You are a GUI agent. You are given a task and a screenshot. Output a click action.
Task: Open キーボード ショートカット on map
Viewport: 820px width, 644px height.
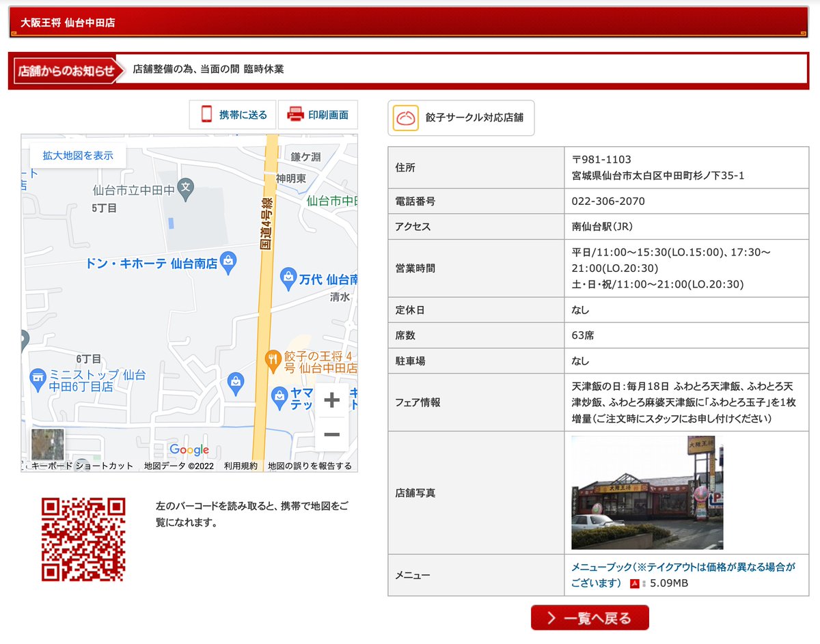click(82, 466)
